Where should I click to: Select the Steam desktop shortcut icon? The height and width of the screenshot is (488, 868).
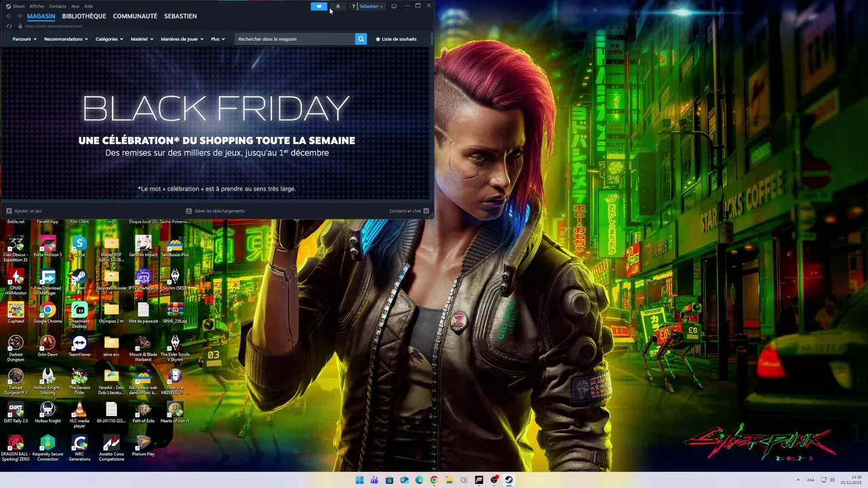pyautogui.click(x=79, y=279)
